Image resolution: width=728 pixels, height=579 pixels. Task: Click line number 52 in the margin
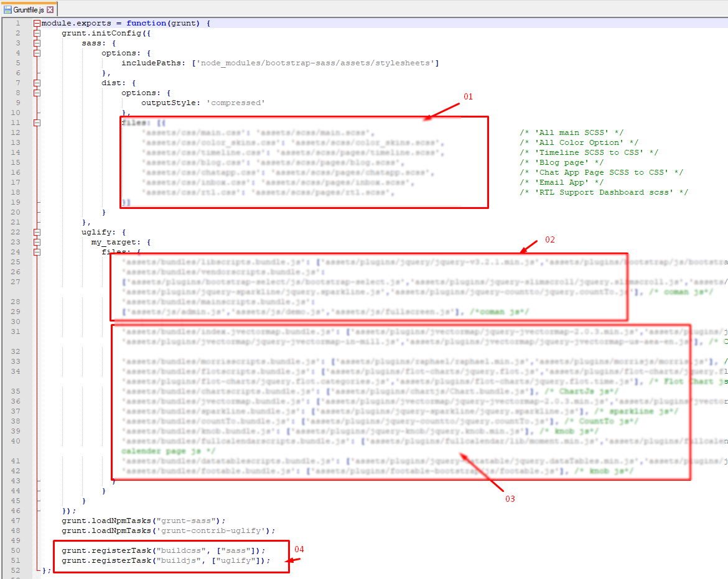(x=16, y=570)
